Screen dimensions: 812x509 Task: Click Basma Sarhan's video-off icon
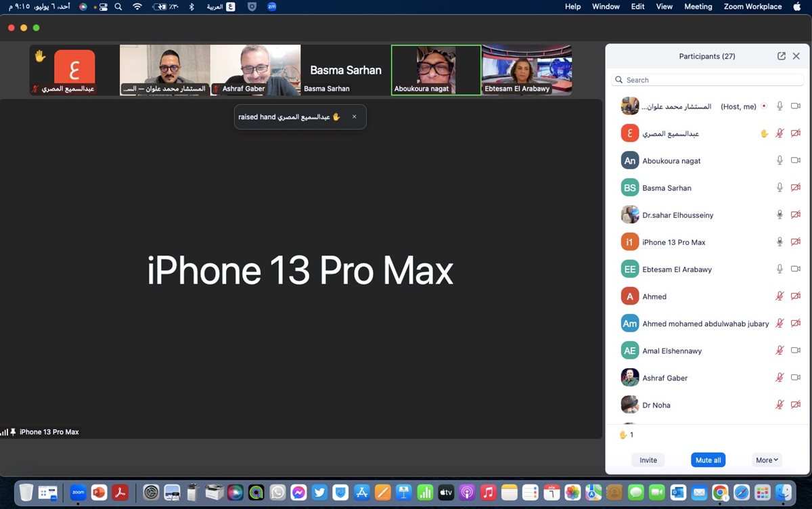(x=796, y=187)
